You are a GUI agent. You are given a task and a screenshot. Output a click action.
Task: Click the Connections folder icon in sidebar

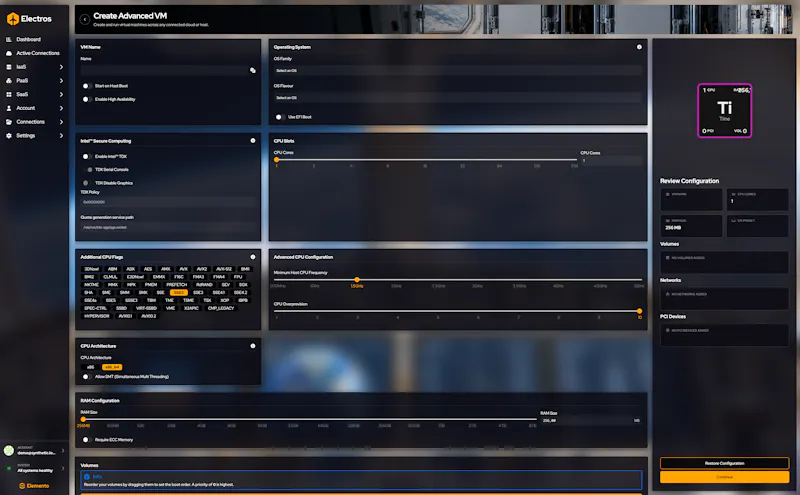pos(9,122)
